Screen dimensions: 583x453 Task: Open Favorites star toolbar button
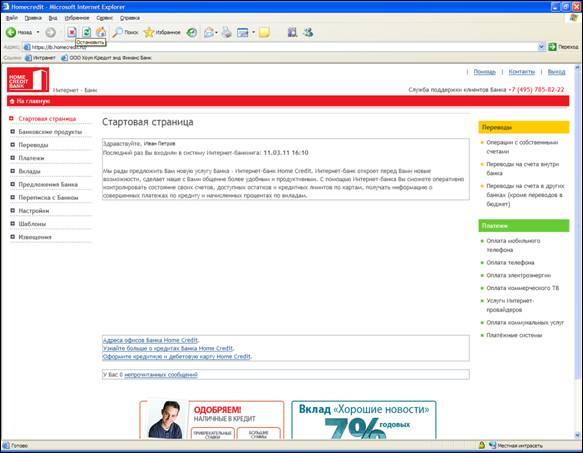tap(162, 32)
